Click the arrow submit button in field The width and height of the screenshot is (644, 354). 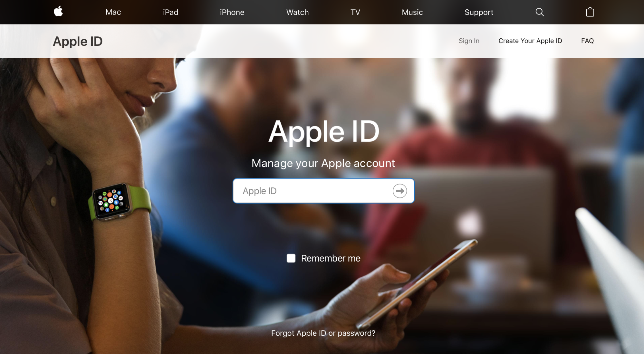click(399, 190)
